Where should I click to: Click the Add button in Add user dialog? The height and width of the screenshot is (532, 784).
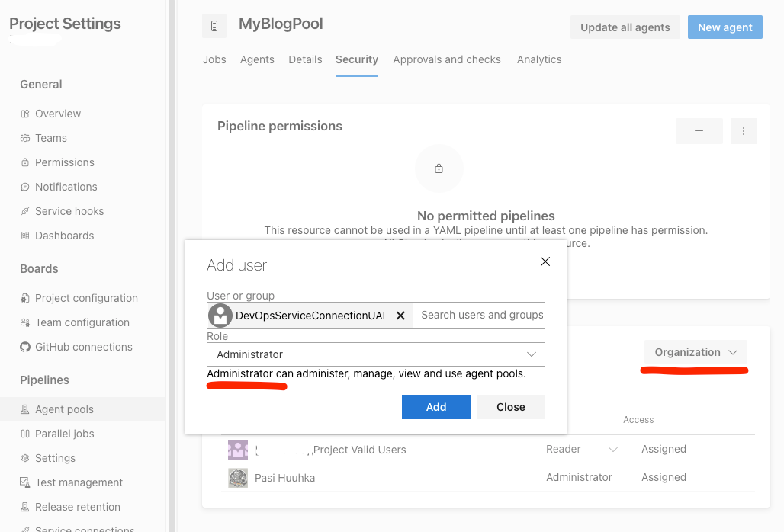pyautogui.click(x=436, y=406)
